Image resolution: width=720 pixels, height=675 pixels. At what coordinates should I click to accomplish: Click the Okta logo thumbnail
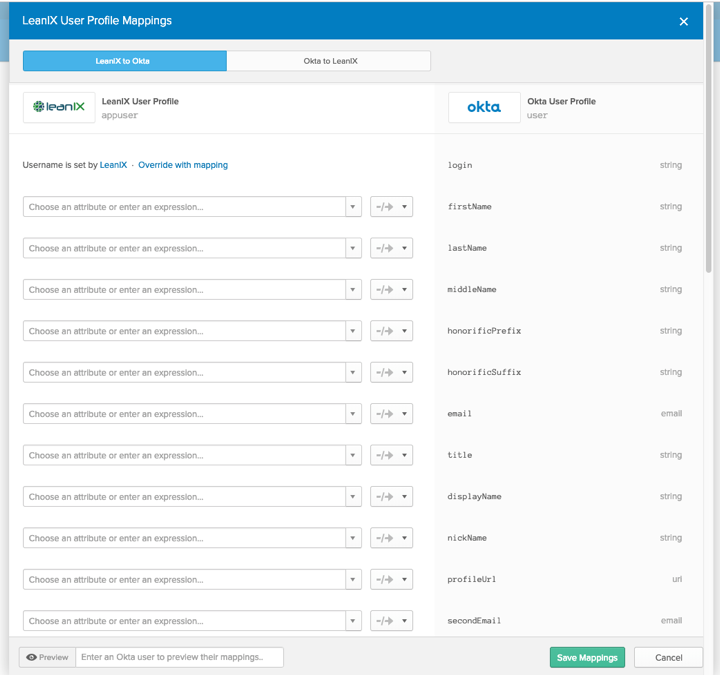(484, 107)
